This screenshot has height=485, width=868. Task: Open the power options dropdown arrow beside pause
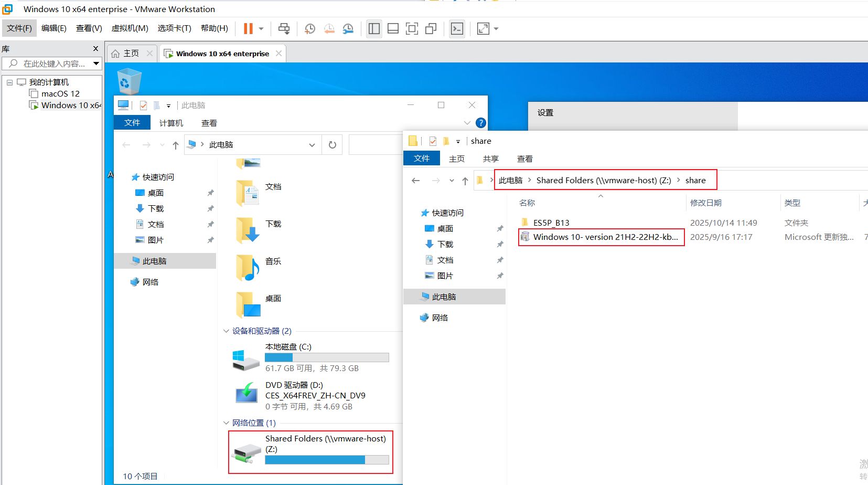tap(261, 29)
